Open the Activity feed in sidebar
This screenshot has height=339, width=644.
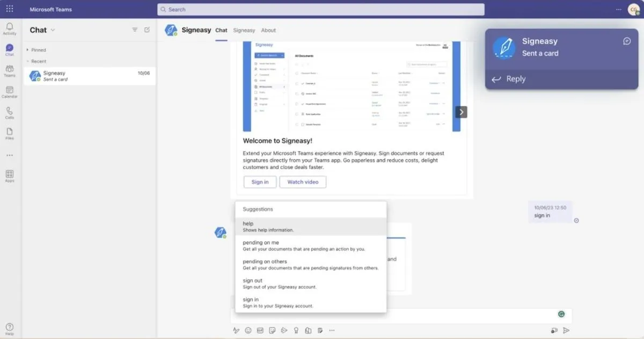10,28
